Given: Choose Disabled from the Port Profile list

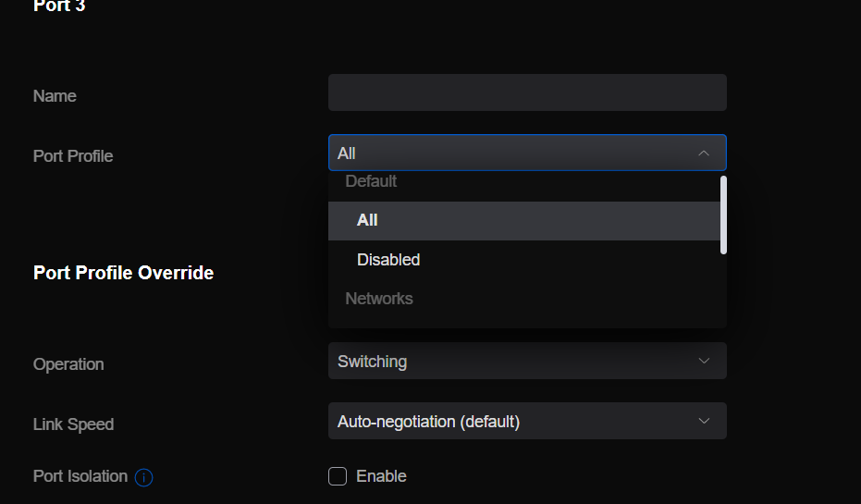Looking at the screenshot, I should [388, 260].
